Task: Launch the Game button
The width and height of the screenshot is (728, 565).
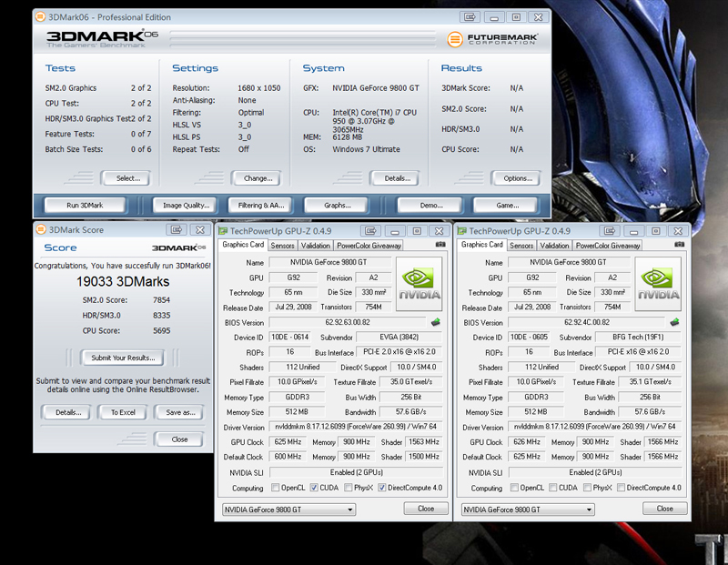Action: tap(507, 206)
